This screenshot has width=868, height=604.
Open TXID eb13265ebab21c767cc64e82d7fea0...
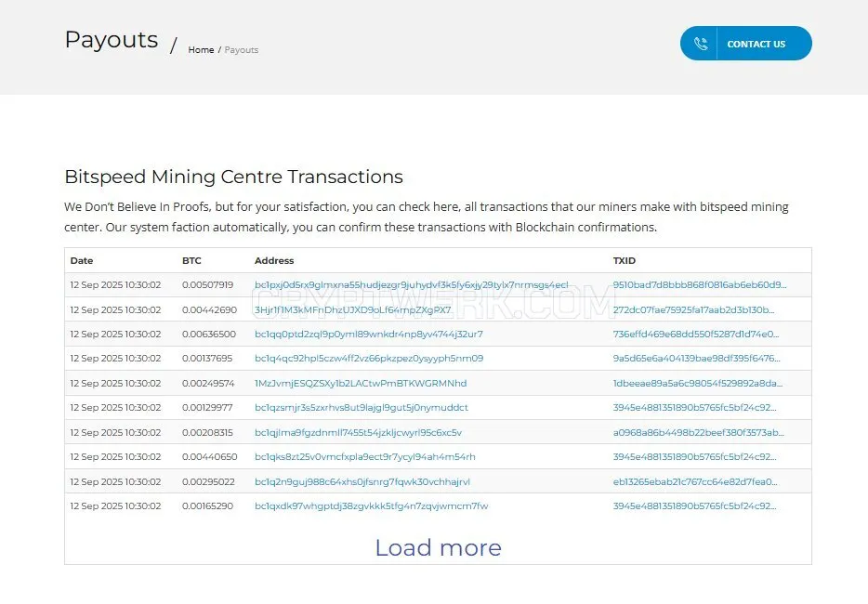pyautogui.click(x=695, y=481)
